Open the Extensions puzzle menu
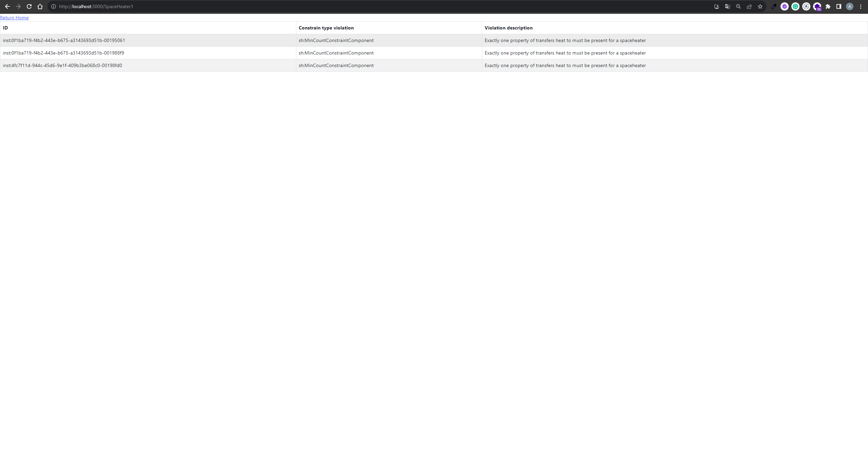The width and height of the screenshot is (868, 462). click(828, 6)
